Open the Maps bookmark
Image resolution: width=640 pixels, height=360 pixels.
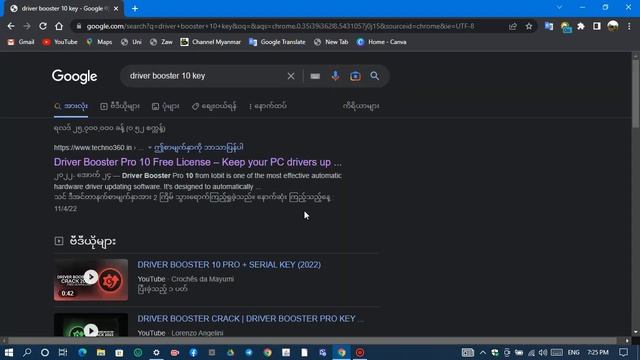[99, 42]
